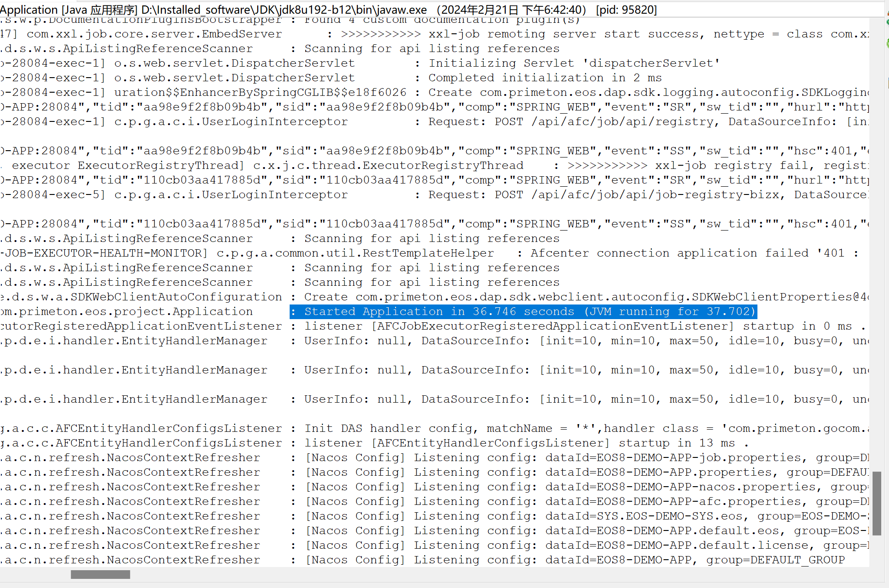
Task: Click the Afcenter connection application failed line
Action: (685, 253)
